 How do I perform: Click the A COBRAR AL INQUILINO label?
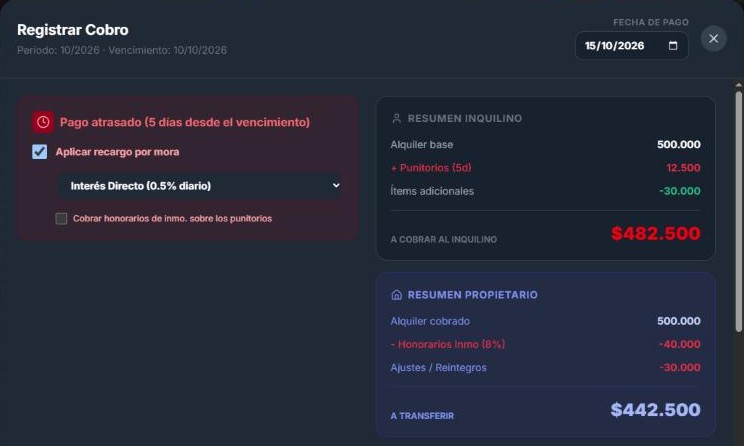[x=444, y=240]
